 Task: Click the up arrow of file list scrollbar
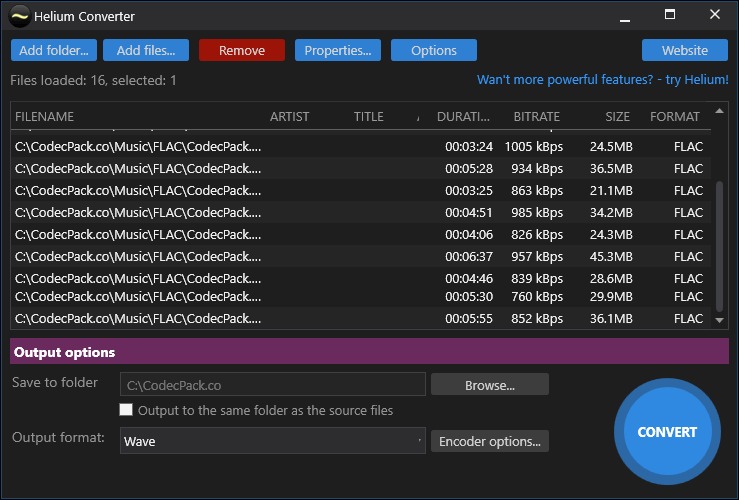click(x=719, y=111)
